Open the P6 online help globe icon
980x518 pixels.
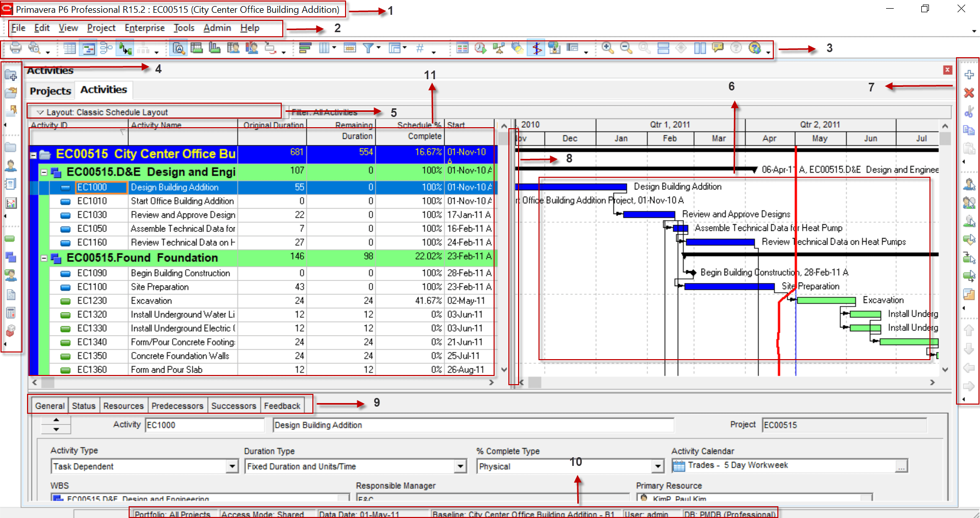(x=754, y=48)
